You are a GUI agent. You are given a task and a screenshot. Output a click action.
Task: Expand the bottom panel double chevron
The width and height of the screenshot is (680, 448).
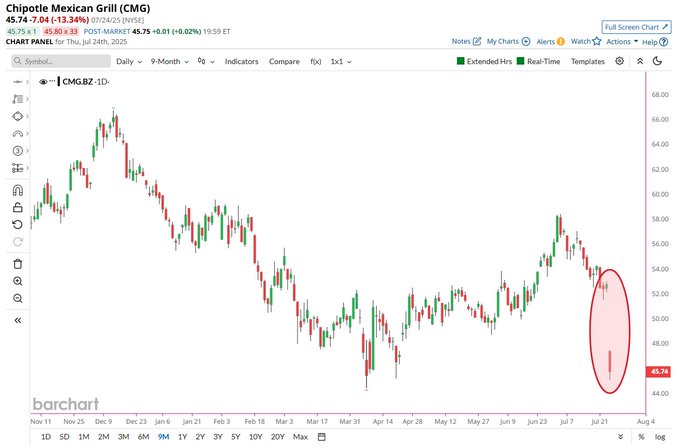click(621, 437)
